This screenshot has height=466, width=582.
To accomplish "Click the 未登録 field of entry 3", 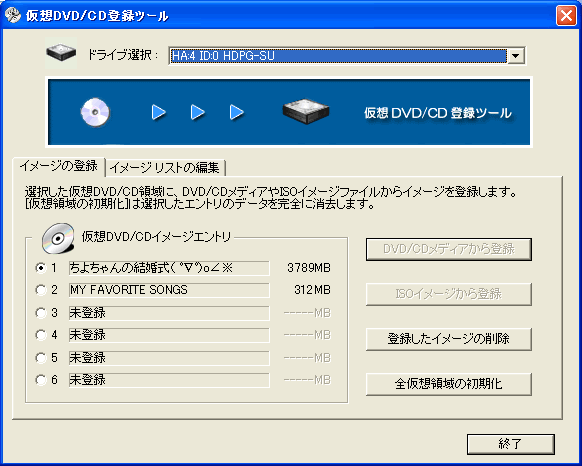I will coord(169,313).
